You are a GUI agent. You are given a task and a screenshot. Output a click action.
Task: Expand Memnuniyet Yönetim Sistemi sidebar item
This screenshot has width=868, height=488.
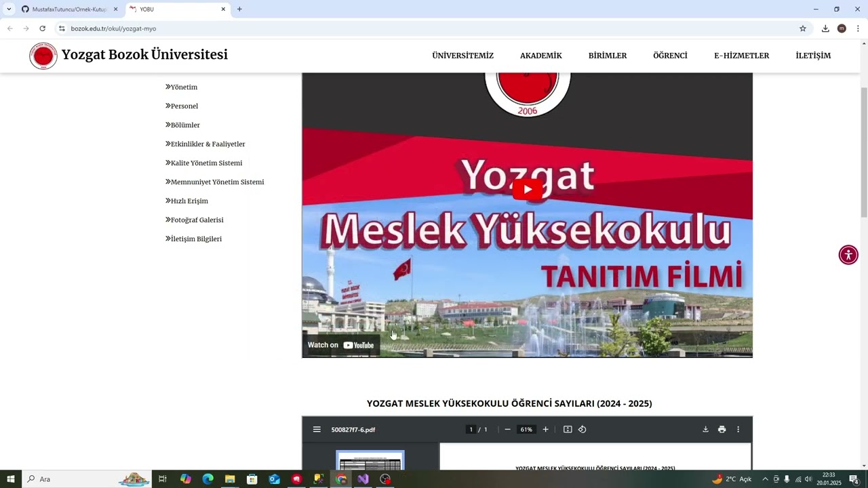pyautogui.click(x=215, y=182)
